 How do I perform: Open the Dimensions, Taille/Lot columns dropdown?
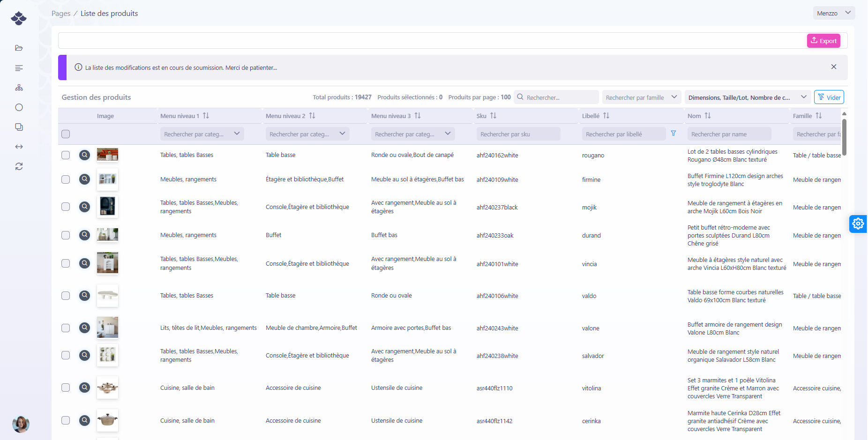(x=747, y=97)
